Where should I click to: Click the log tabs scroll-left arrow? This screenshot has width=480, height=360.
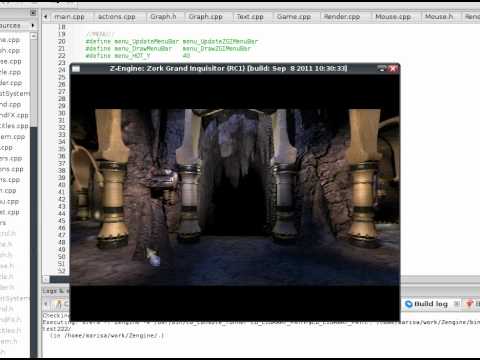point(46,304)
